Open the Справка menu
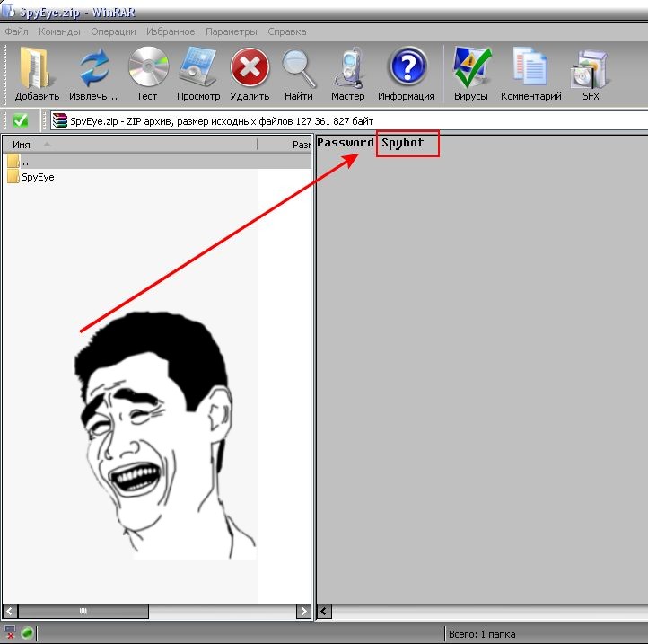Viewport: 648px width, 644px height. (x=287, y=31)
